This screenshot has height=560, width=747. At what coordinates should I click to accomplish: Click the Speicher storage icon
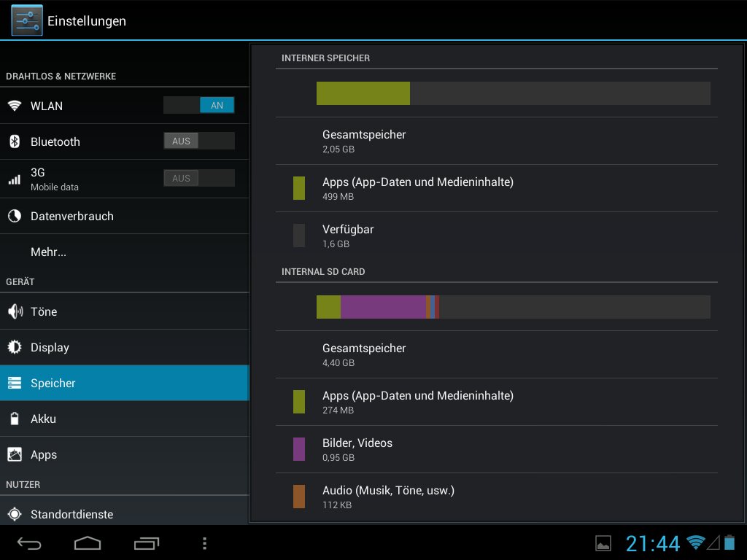pyautogui.click(x=15, y=383)
